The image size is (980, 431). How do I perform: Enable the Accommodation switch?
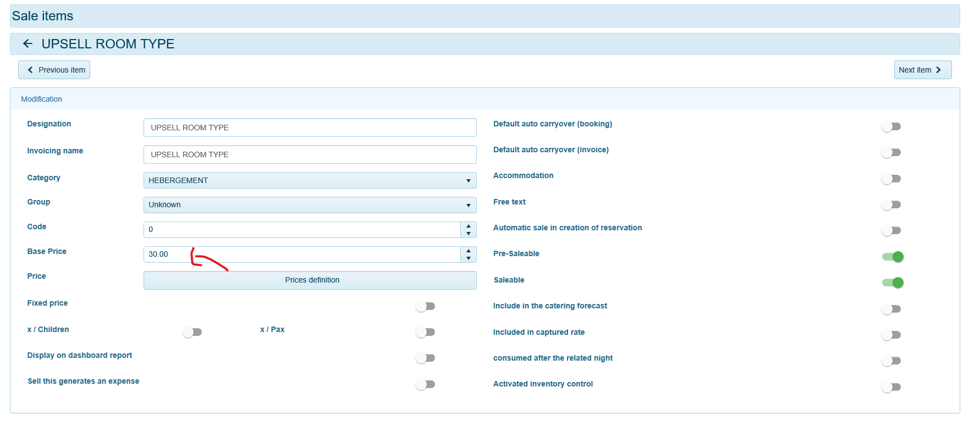pyautogui.click(x=891, y=179)
